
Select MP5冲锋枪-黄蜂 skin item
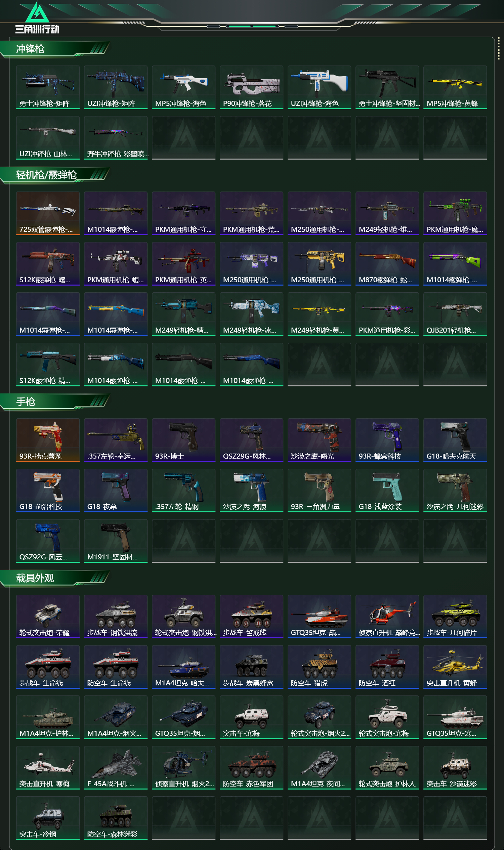[x=455, y=87]
